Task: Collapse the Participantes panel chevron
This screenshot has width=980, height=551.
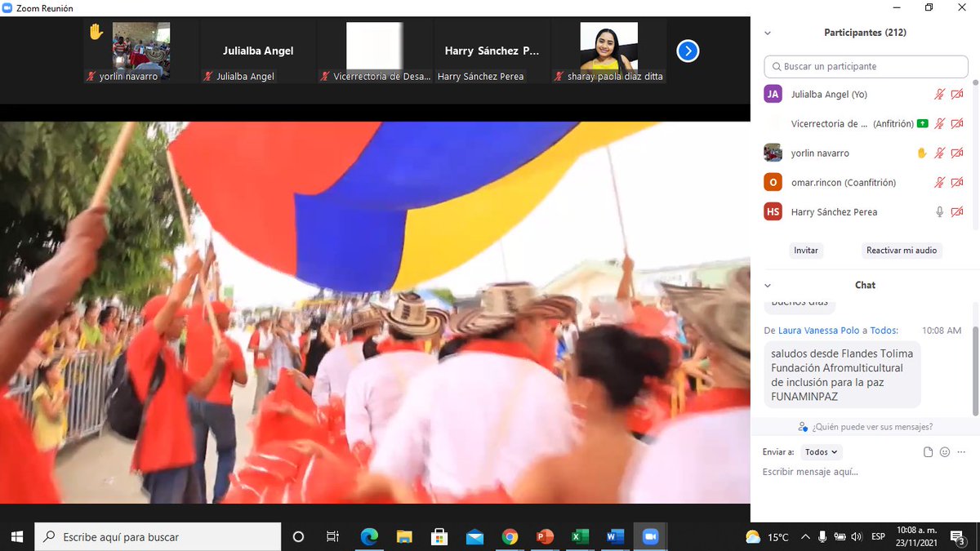Action: click(768, 33)
